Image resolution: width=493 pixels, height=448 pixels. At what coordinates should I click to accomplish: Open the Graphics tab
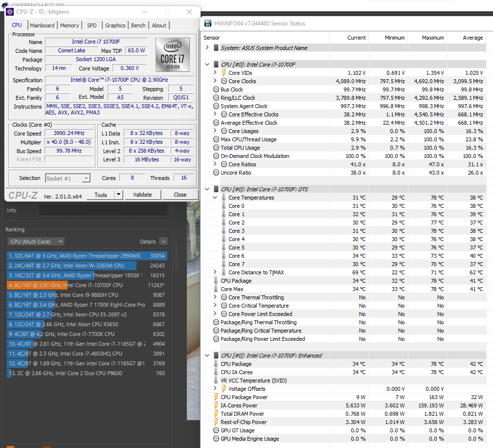115,25
